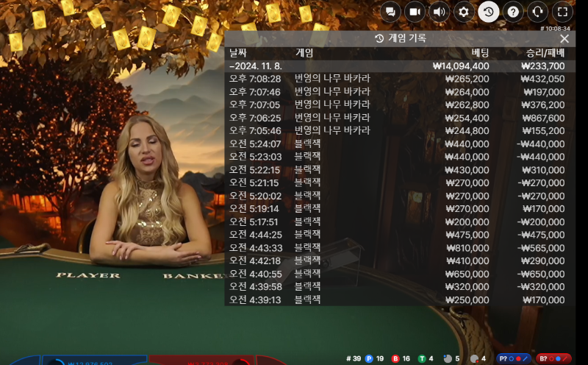The image size is (588, 365).
Task: Click the red B banker wins statistic icon
Action: pyautogui.click(x=395, y=358)
